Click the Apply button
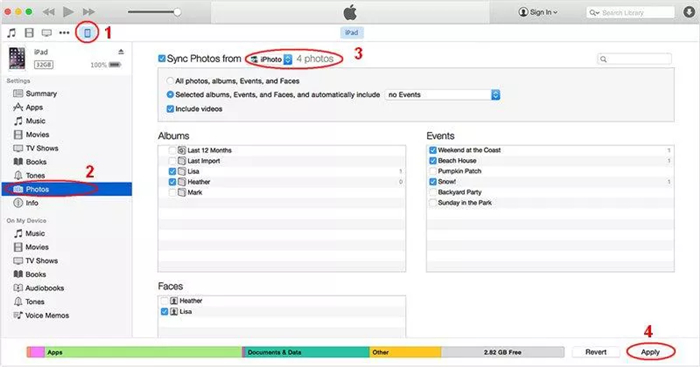 (650, 352)
